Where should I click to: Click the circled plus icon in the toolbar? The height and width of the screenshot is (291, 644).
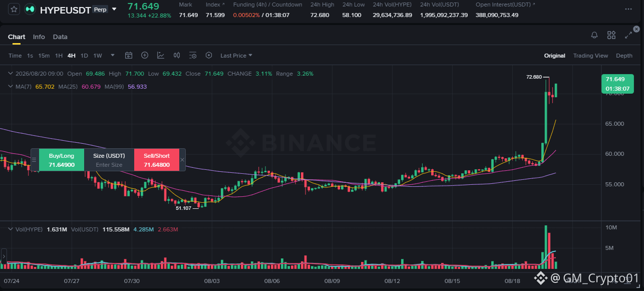click(145, 56)
